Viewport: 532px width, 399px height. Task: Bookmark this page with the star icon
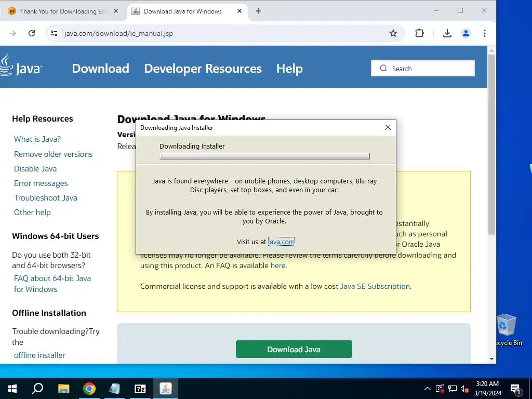(393, 33)
